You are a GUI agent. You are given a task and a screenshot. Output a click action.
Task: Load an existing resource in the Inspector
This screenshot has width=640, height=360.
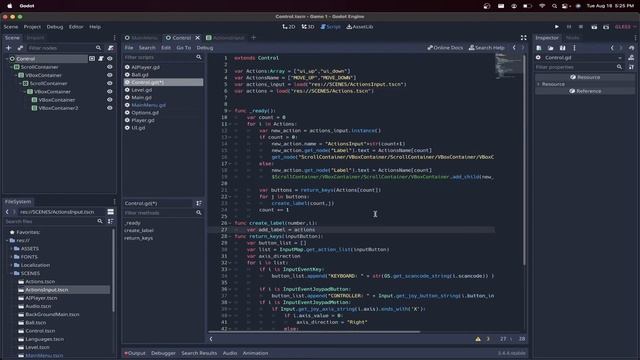click(x=551, y=48)
